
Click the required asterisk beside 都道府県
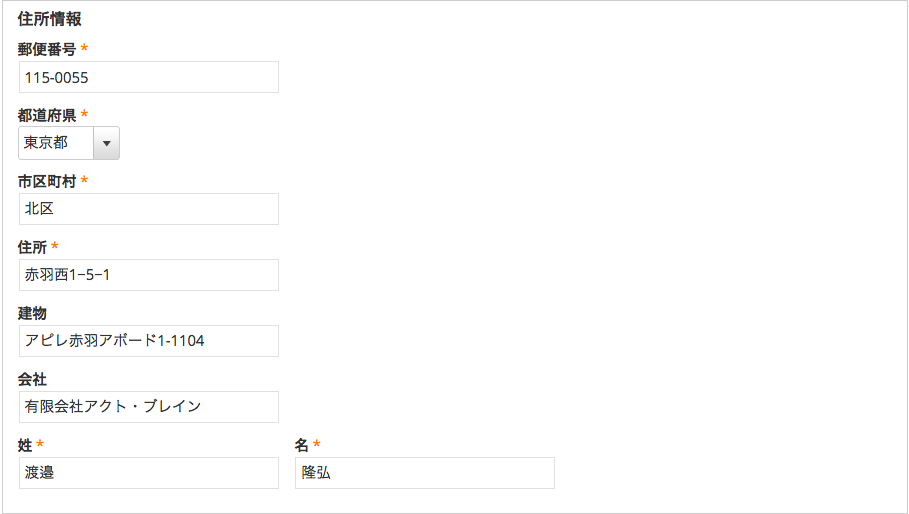(85, 115)
